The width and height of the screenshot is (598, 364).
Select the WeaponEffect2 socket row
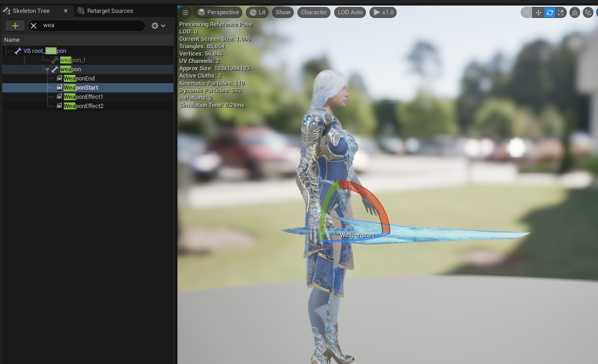pos(88,106)
